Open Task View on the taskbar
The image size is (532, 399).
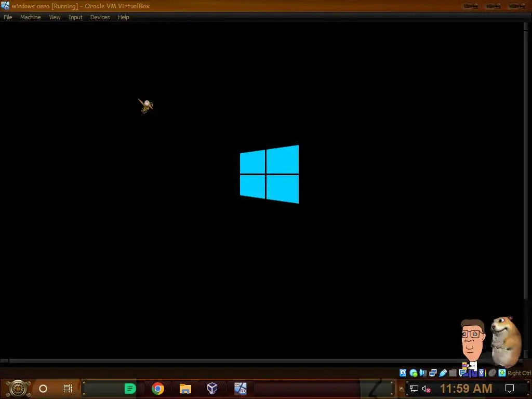click(x=68, y=389)
